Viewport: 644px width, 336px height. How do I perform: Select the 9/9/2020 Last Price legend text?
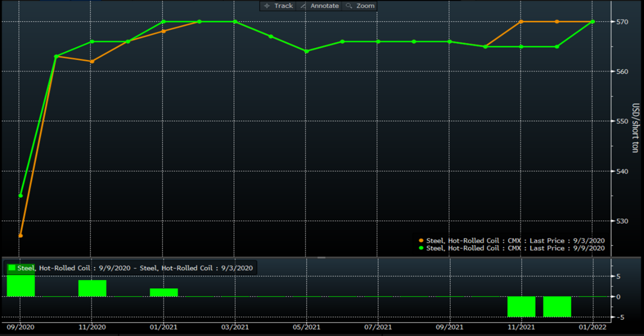click(x=515, y=248)
